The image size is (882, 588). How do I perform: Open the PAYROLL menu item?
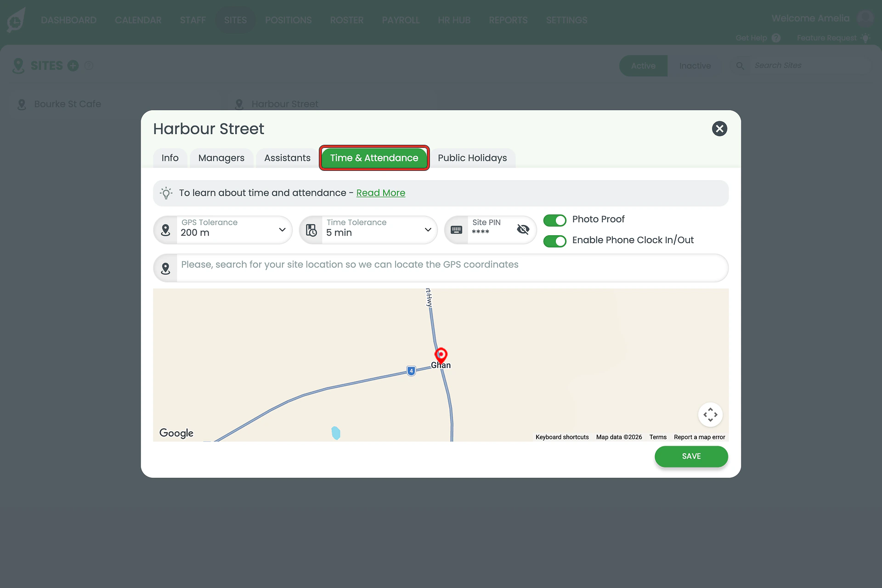point(401,20)
